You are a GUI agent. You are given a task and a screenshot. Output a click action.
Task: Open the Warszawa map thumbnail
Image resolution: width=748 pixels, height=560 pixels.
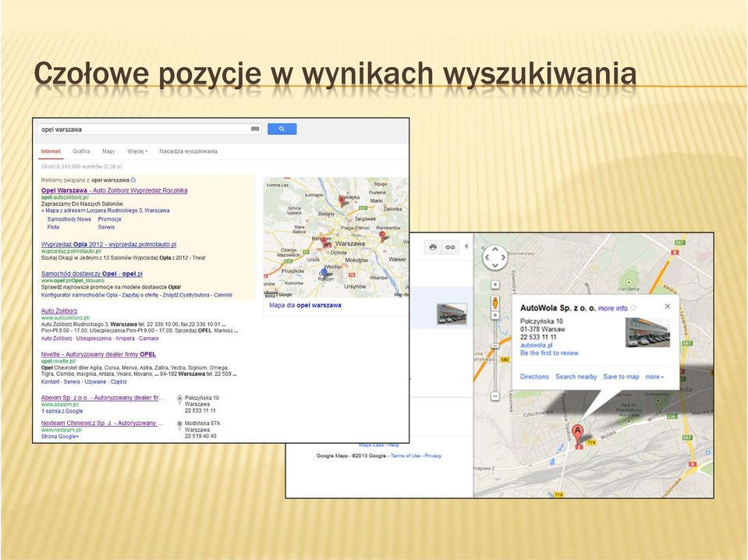click(336, 237)
